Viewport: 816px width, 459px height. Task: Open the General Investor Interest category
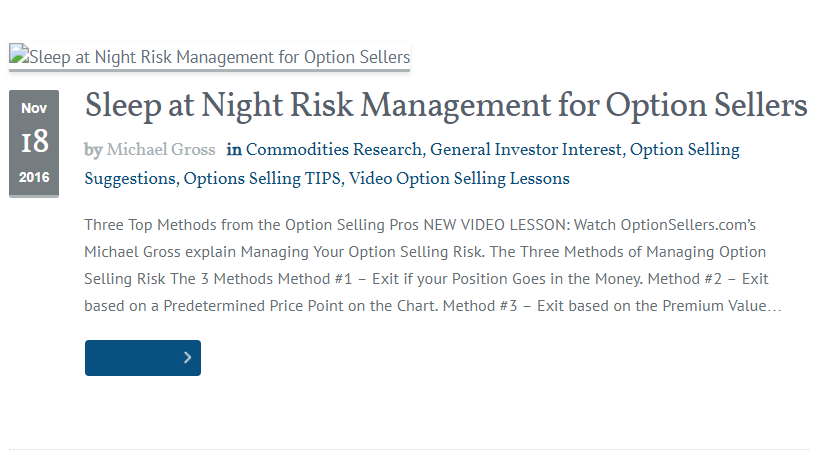(526, 150)
